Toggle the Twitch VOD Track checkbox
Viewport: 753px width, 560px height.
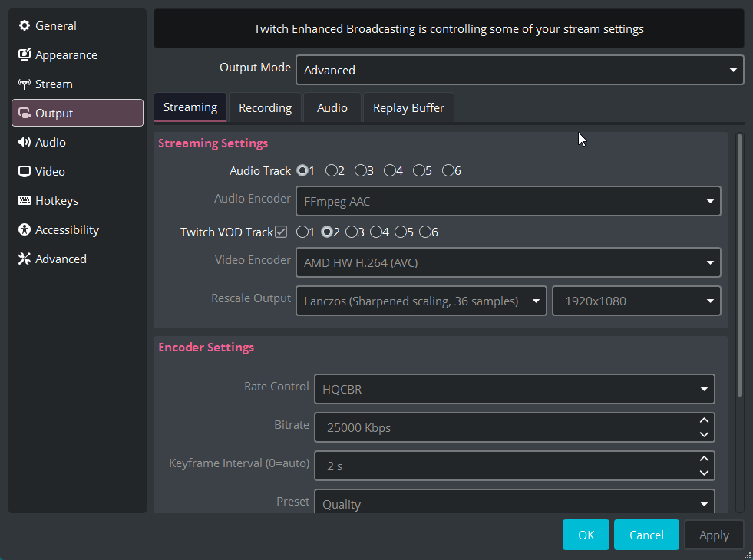281,232
